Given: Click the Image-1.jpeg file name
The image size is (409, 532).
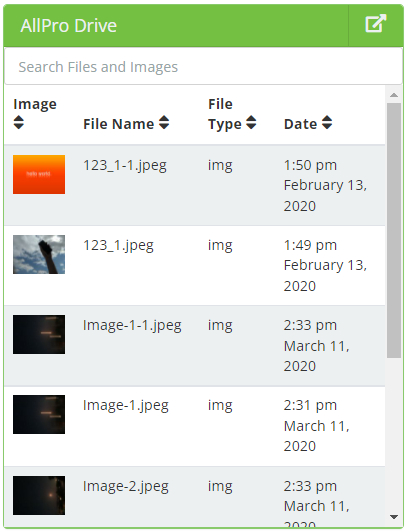Looking at the screenshot, I should click(126, 405).
